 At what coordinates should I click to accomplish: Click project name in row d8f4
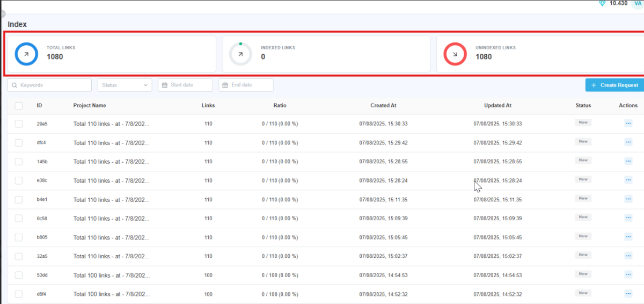(112, 294)
